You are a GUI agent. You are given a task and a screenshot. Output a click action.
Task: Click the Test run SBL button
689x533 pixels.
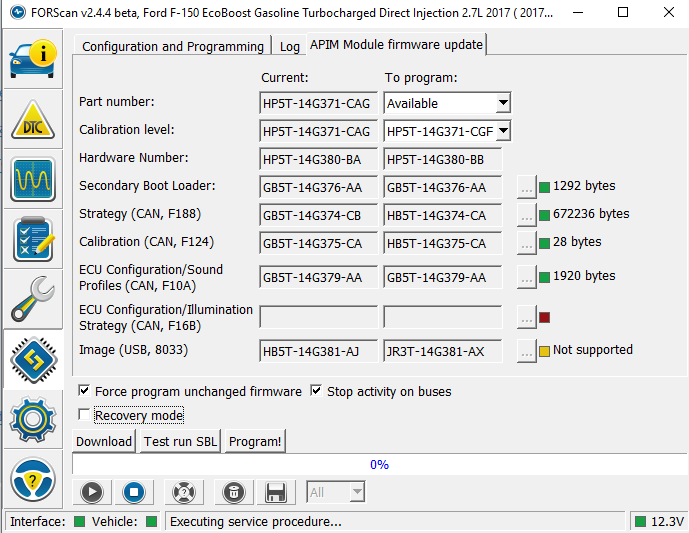click(x=180, y=441)
